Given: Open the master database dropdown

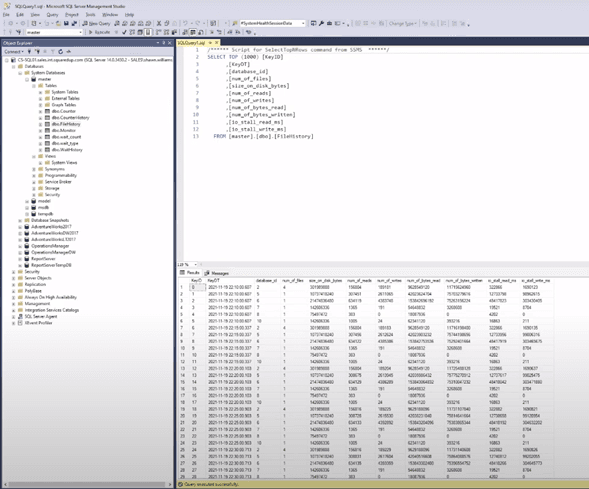Looking at the screenshot, I should [x=80, y=32].
